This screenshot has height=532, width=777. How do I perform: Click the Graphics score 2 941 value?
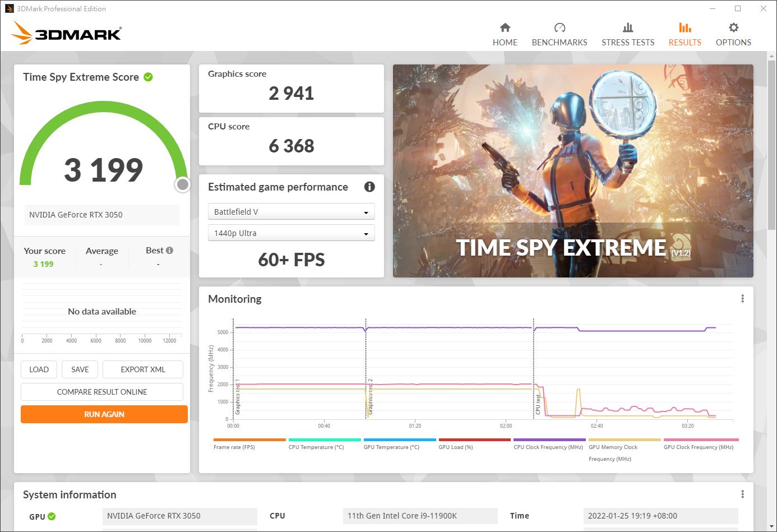[291, 94]
